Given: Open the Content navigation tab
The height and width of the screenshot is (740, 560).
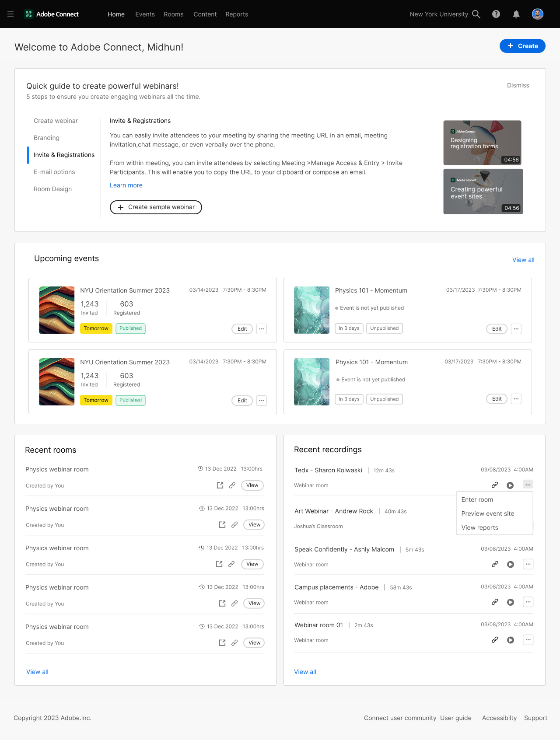Looking at the screenshot, I should pos(205,14).
